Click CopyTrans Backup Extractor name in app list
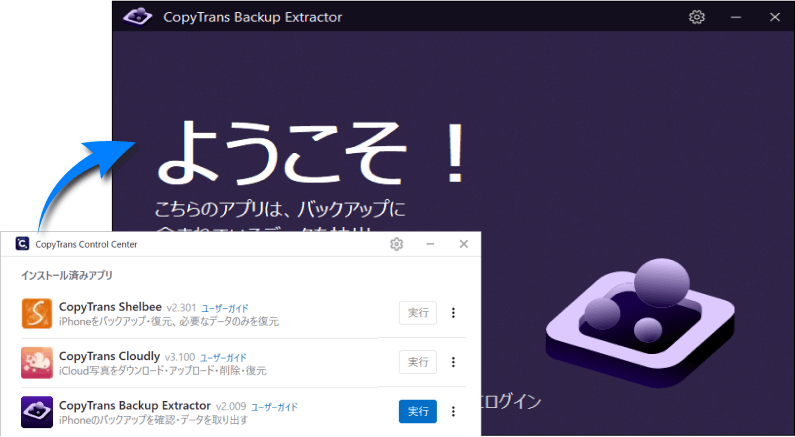Screen dimensions: 795x437 click(x=135, y=406)
